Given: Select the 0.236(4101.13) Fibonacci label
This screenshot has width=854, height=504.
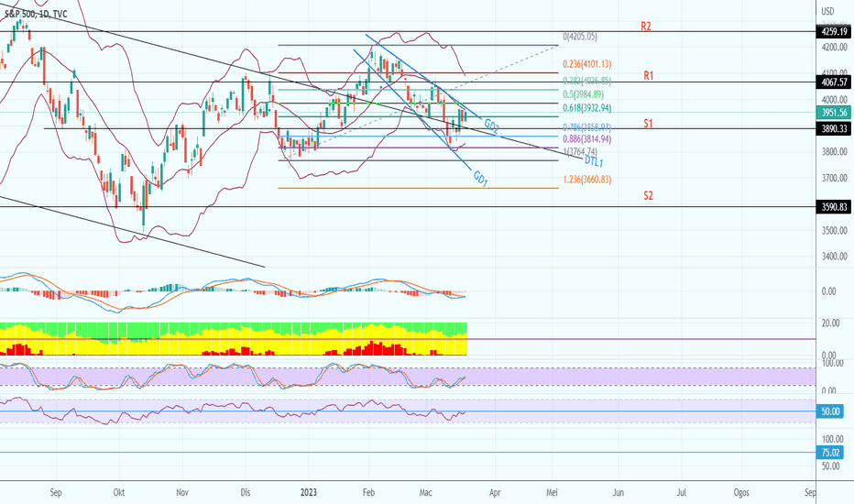Looking at the screenshot, I should coord(587,64).
